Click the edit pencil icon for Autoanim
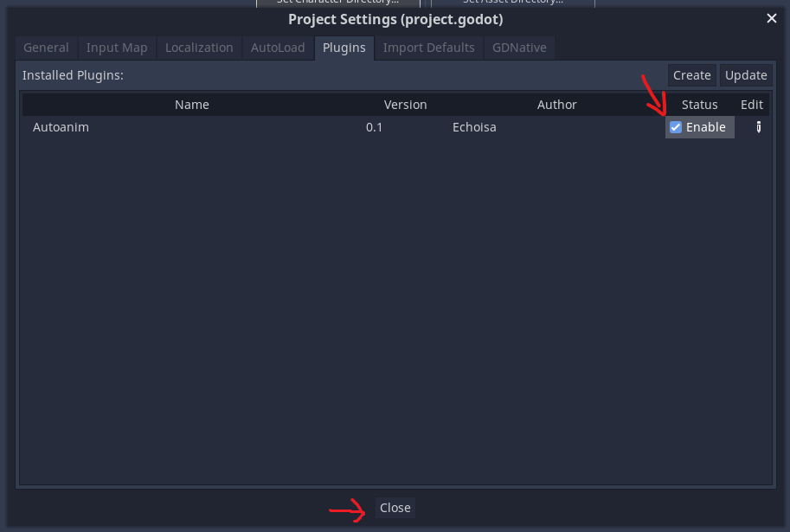Image resolution: width=790 pixels, height=532 pixels. (x=758, y=127)
